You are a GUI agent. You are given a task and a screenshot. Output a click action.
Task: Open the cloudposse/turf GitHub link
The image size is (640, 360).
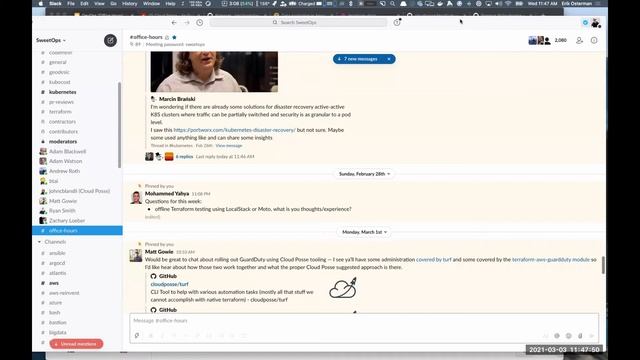169,284
